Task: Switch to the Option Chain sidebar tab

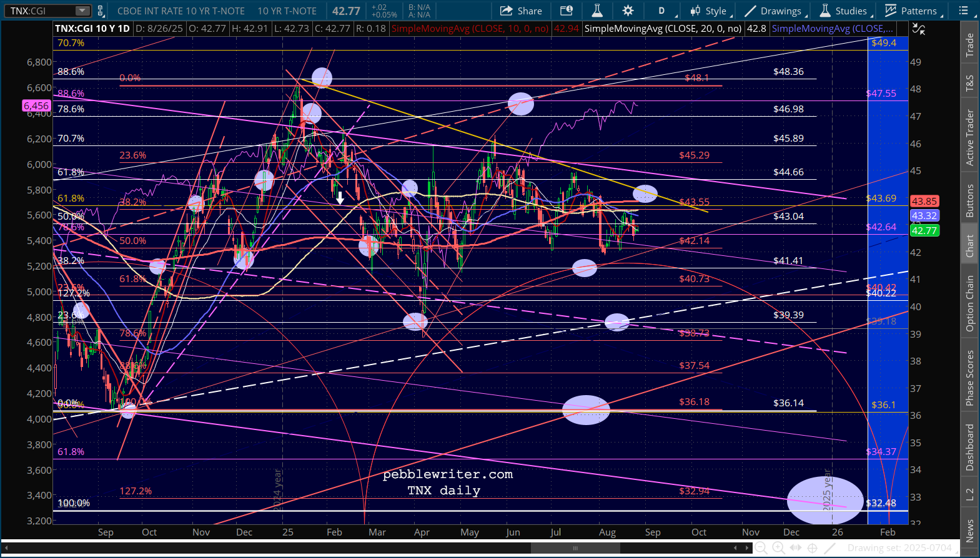Action: (x=969, y=304)
